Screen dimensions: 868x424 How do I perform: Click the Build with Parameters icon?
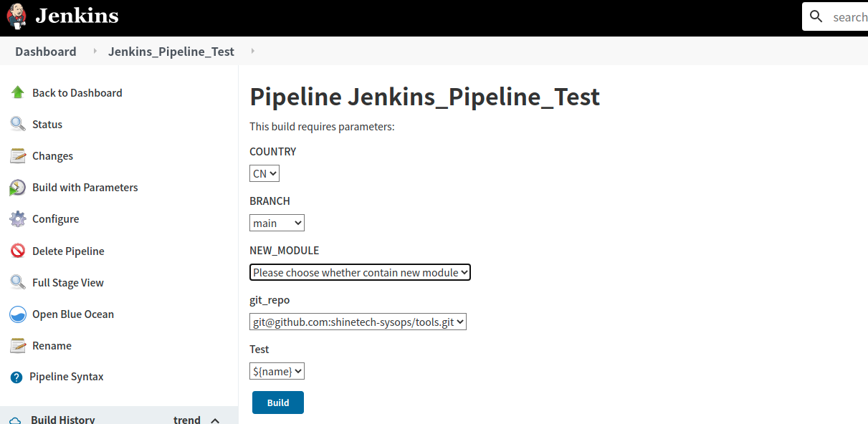pos(17,187)
